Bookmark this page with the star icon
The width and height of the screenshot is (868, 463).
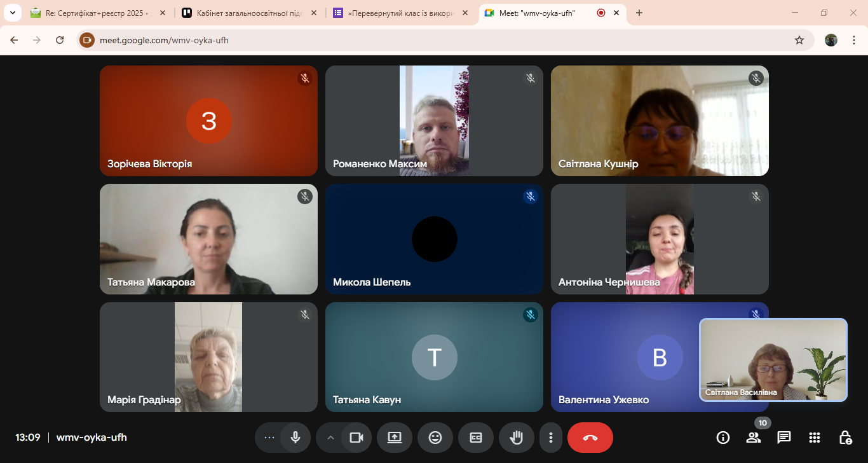(x=799, y=40)
